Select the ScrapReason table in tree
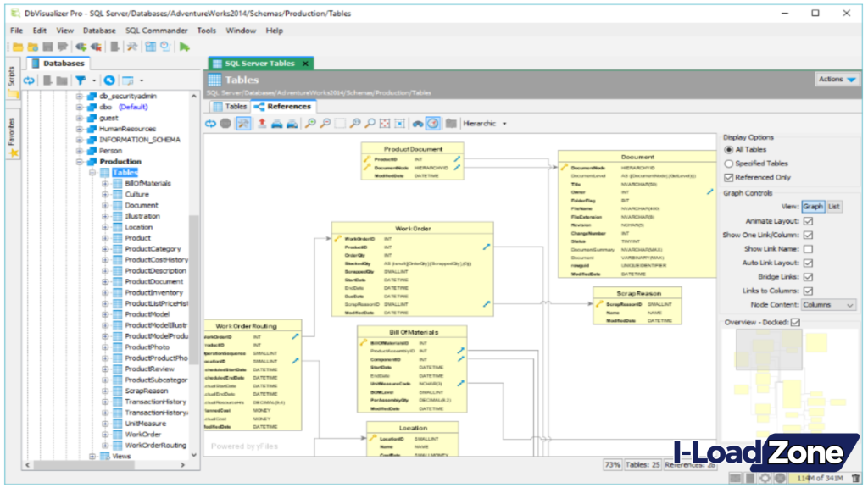Screen dimensions: 868x488 click(x=146, y=391)
